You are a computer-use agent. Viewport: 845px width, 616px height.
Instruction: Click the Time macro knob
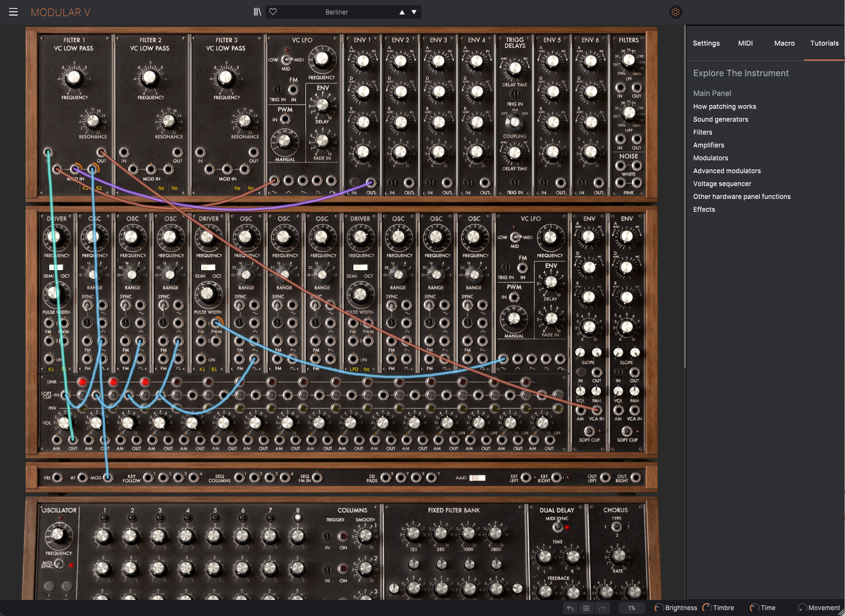[x=754, y=608]
